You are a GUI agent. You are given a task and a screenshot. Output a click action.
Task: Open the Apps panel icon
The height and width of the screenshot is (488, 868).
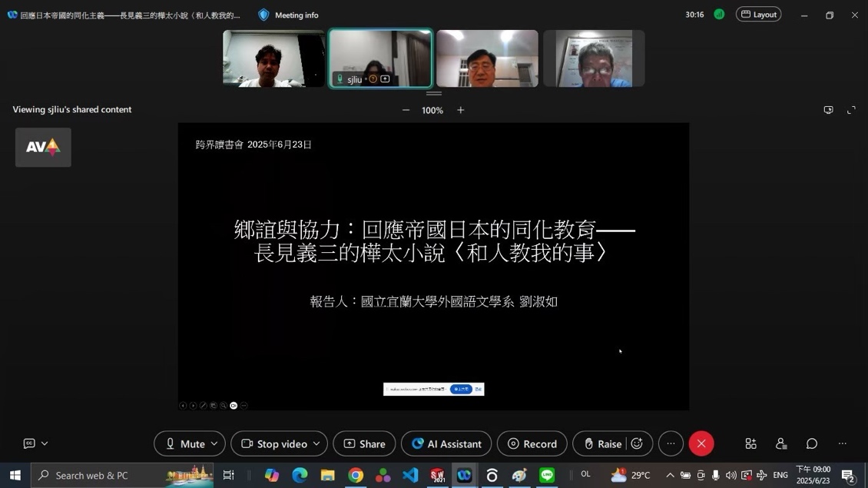click(x=750, y=443)
